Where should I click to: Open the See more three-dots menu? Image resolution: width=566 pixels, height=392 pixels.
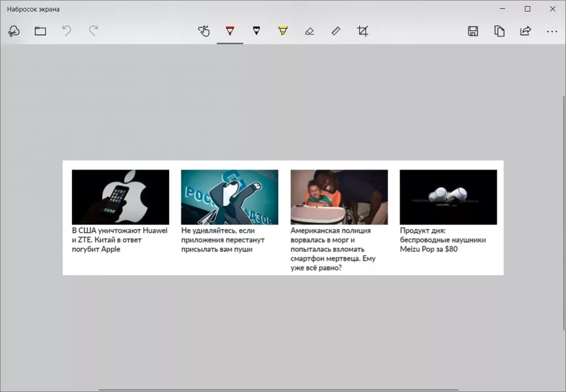[552, 31]
